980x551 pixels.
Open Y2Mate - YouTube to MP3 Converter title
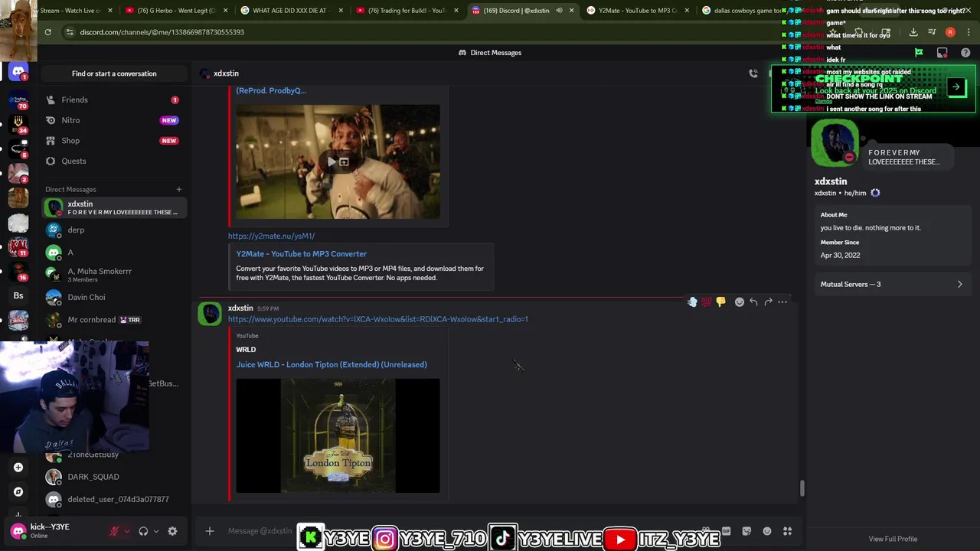(x=301, y=254)
